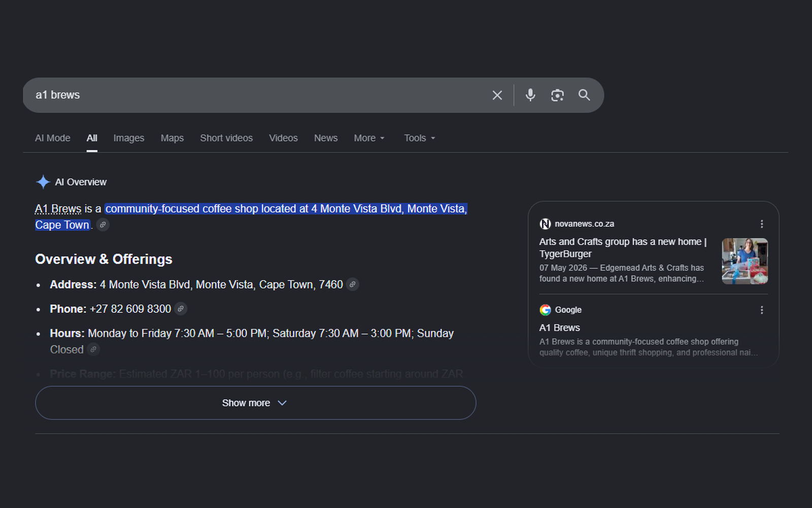Open the TygerBurger article thumbnail image
812x508 pixels.
pos(745,261)
